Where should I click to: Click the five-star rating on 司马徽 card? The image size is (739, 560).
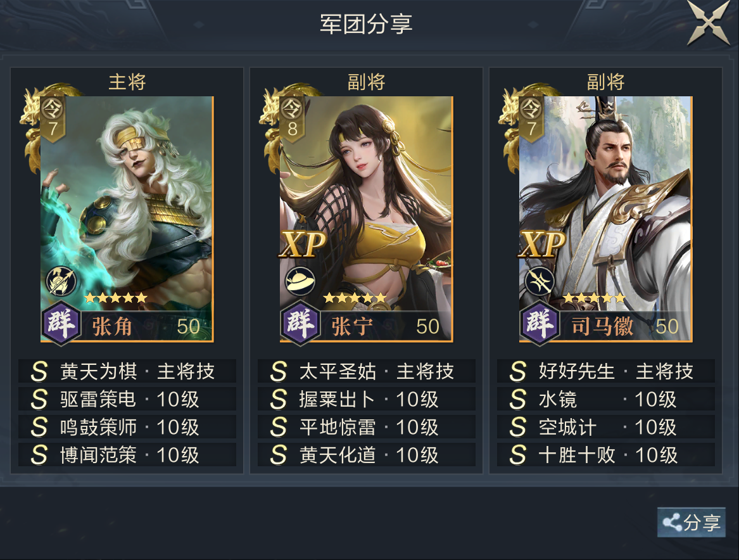(594, 298)
